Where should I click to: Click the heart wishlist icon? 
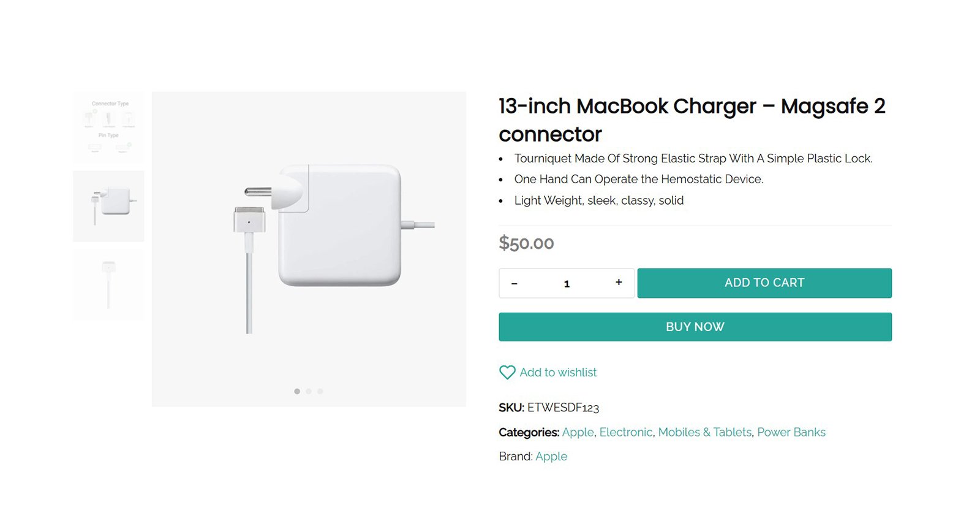click(x=507, y=373)
